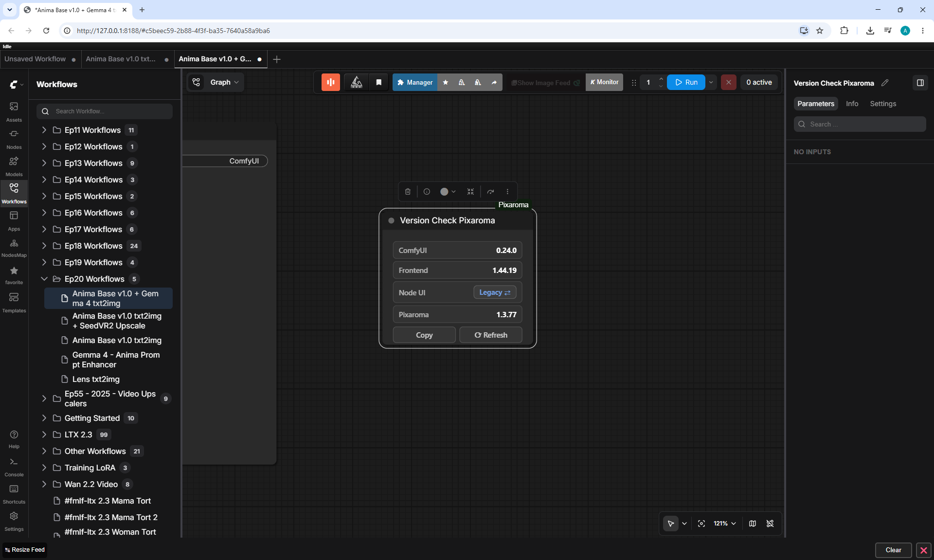This screenshot has height=560, width=934.
Task: Open the Shortcuts panel
Action: pos(14,494)
